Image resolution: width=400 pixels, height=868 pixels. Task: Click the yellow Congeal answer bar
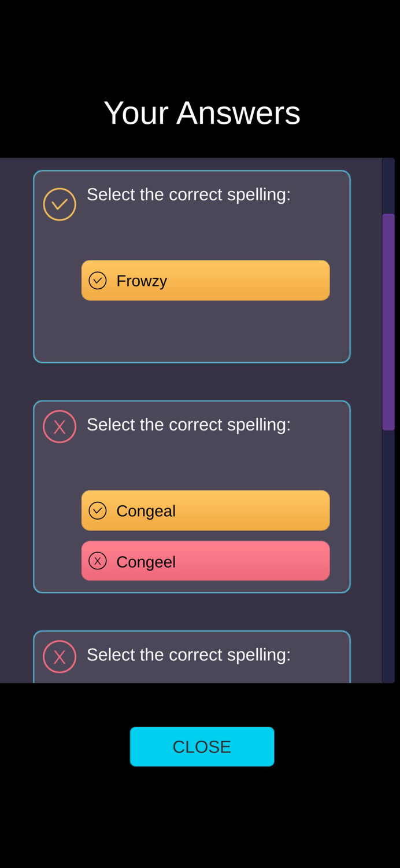[205, 510]
